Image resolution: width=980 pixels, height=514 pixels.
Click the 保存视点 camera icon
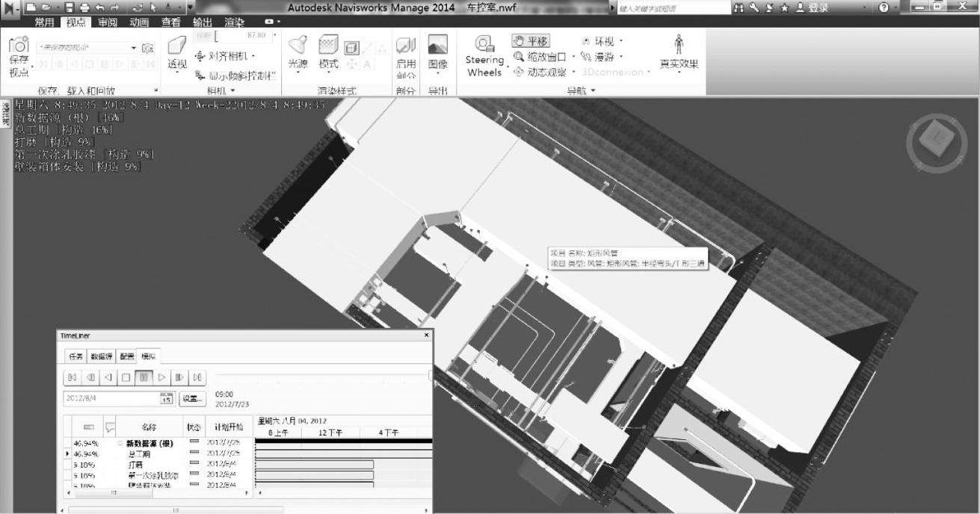point(19,46)
